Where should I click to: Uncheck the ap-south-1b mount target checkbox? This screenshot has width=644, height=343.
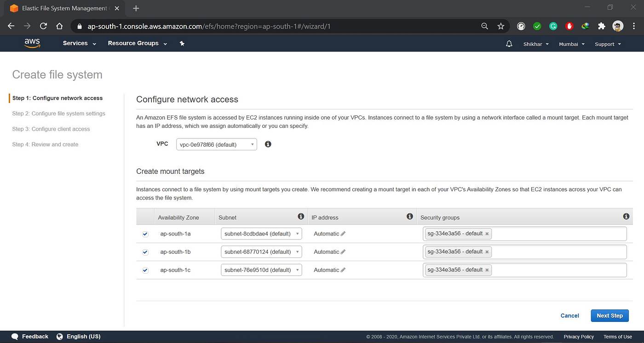point(145,252)
